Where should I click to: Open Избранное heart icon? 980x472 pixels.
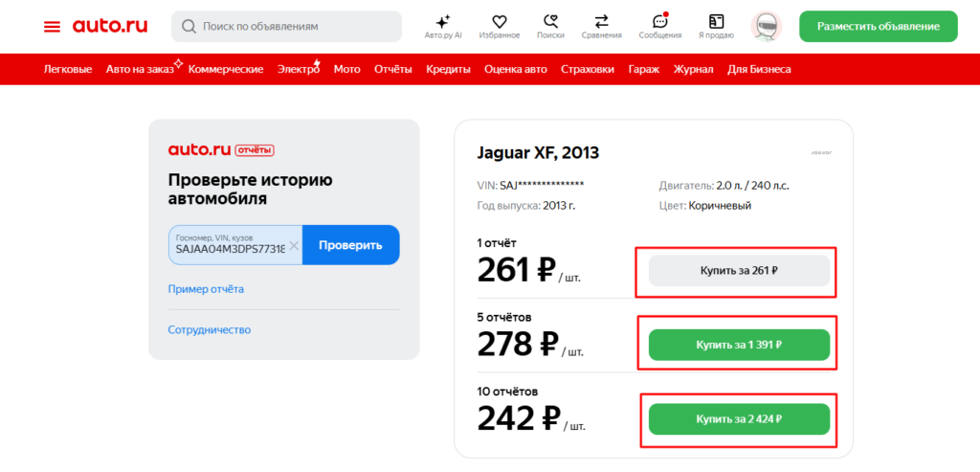499,21
